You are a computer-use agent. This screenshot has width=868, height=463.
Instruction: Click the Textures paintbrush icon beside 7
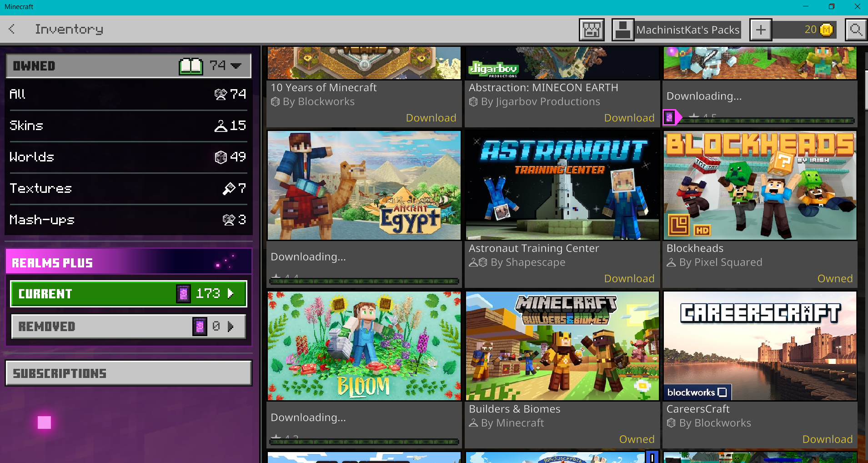coord(229,188)
